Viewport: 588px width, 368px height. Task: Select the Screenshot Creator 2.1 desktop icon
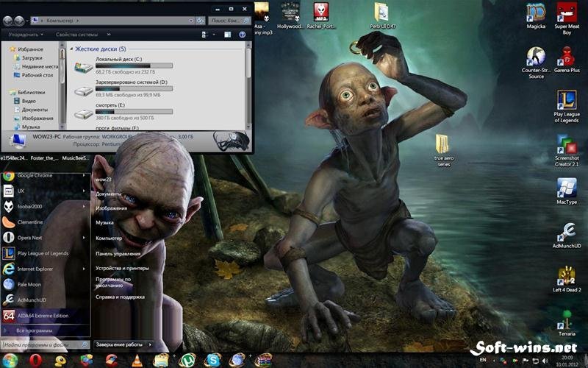click(566, 151)
